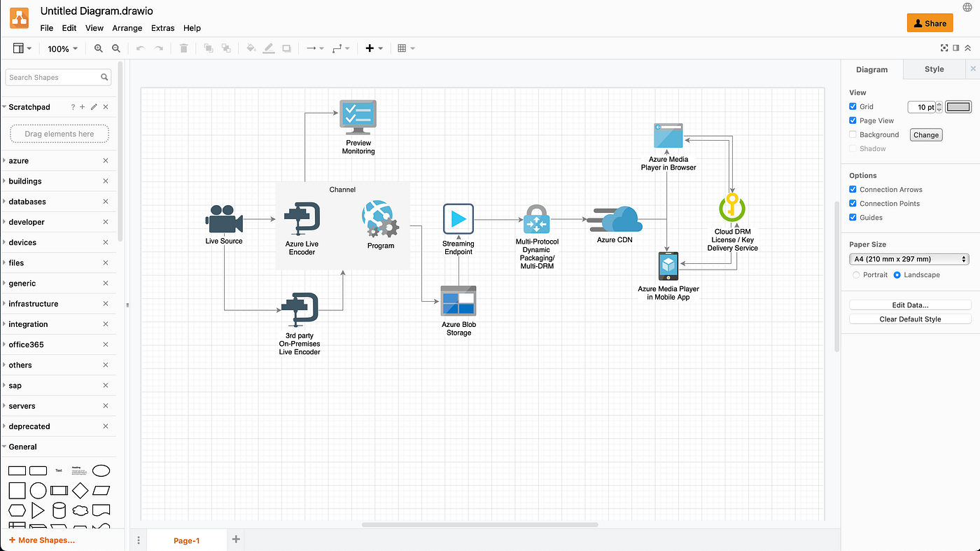Click the Fullscreen icon in the top-right toolbar

point(944,48)
